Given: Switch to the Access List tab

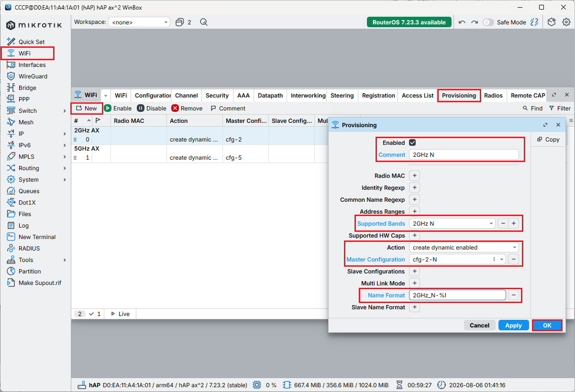Looking at the screenshot, I should click(418, 96).
